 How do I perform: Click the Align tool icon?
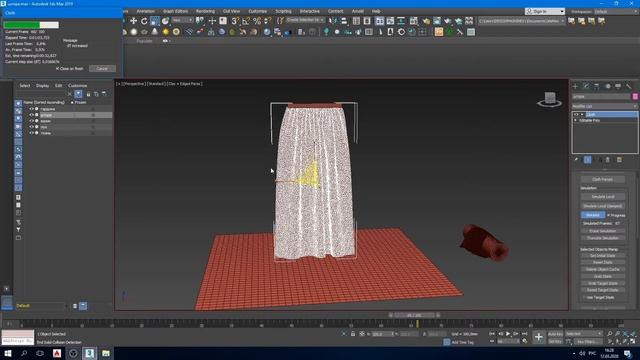344,21
